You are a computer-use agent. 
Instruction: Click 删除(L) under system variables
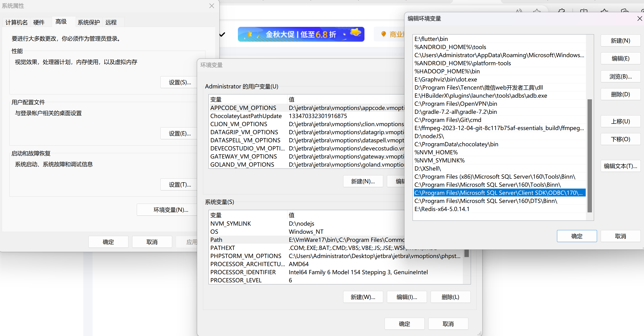[450, 297]
